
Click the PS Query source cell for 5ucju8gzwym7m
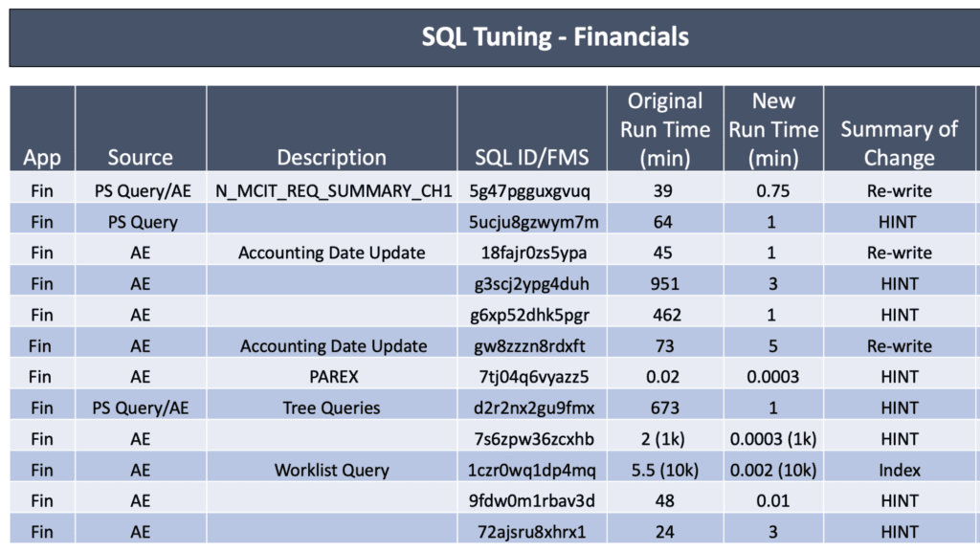(x=141, y=221)
